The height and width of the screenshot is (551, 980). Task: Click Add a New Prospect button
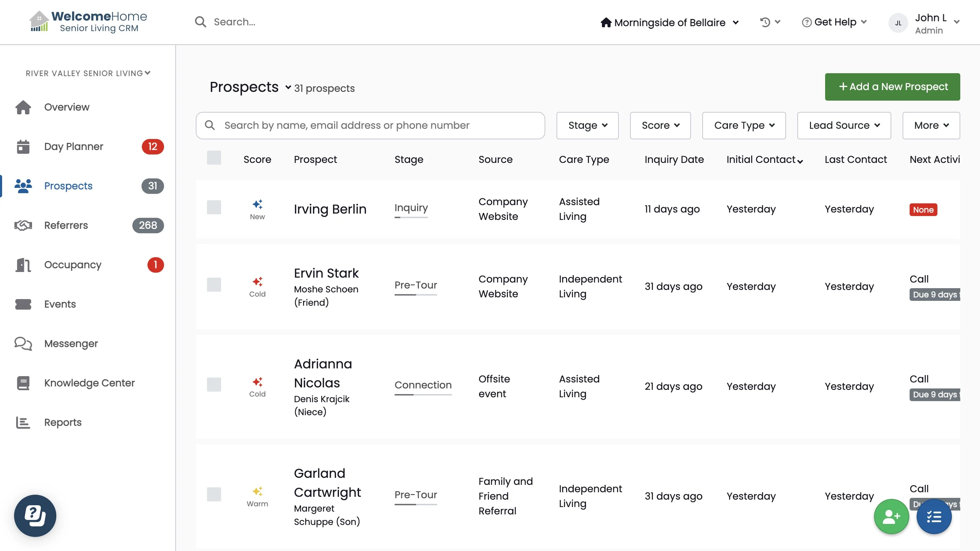pos(892,87)
